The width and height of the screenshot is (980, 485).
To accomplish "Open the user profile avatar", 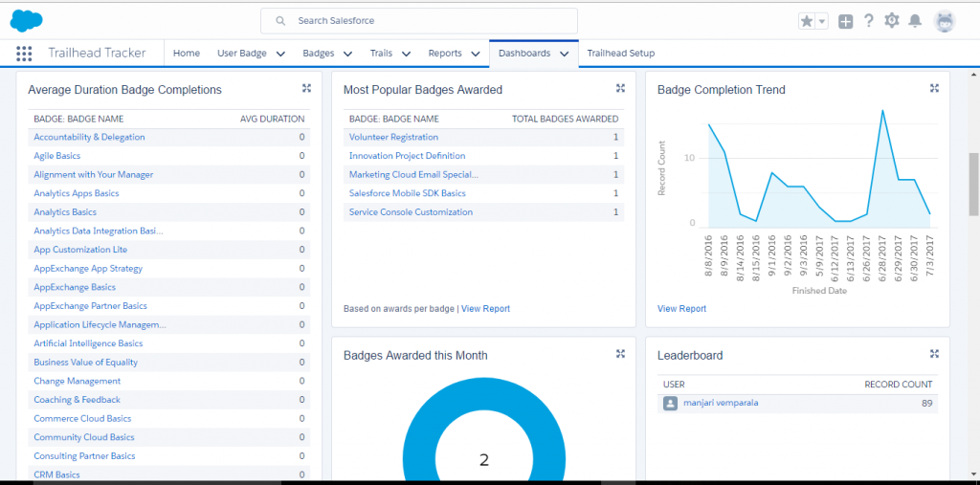I will (945, 21).
